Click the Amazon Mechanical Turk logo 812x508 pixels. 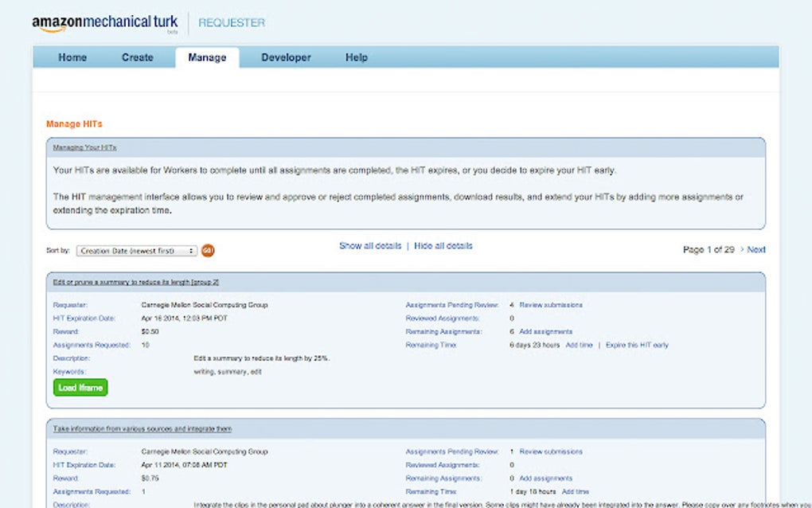coord(104,23)
